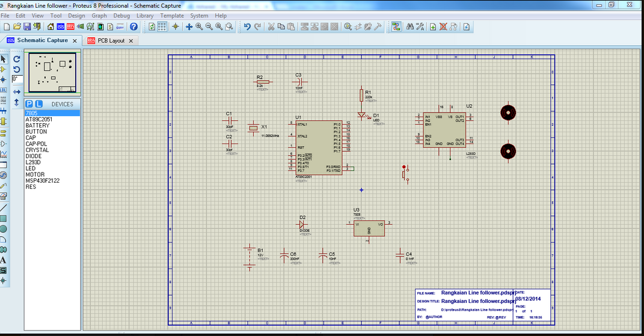The width and height of the screenshot is (644, 336).
Task: Run the Electrical Rules Check icon
Action: coord(467,26)
